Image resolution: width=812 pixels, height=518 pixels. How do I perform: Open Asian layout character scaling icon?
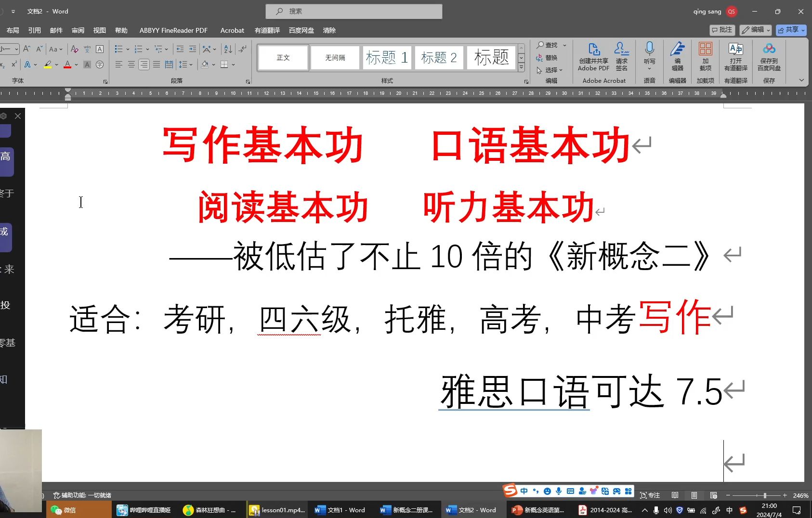pos(207,49)
